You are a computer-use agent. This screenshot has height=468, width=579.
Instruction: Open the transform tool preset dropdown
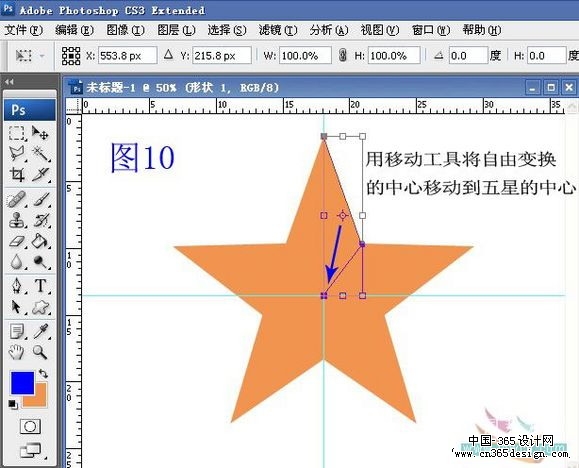click(x=30, y=56)
